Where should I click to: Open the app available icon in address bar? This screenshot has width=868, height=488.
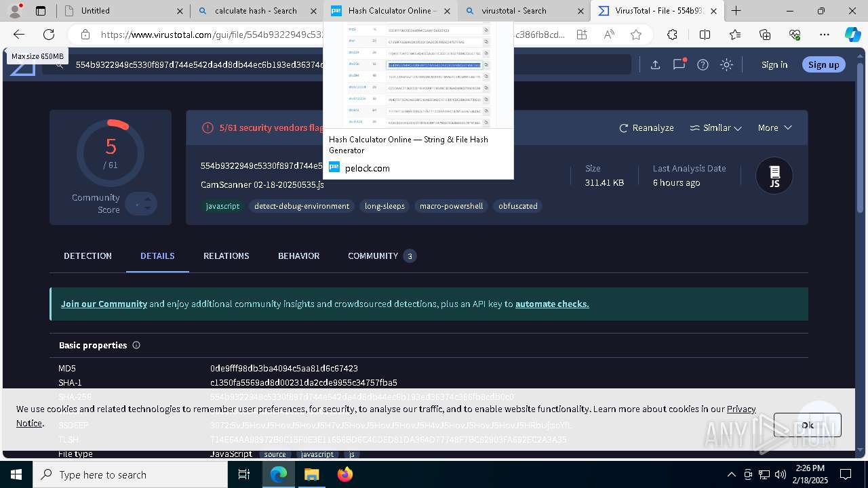click(x=582, y=35)
